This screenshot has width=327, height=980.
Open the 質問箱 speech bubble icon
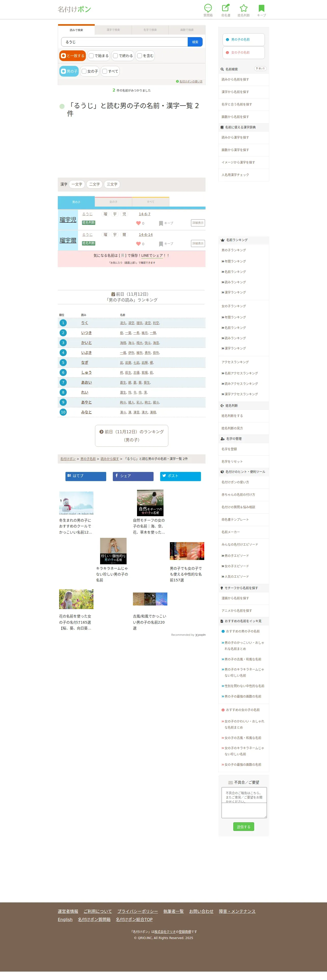[x=208, y=8]
